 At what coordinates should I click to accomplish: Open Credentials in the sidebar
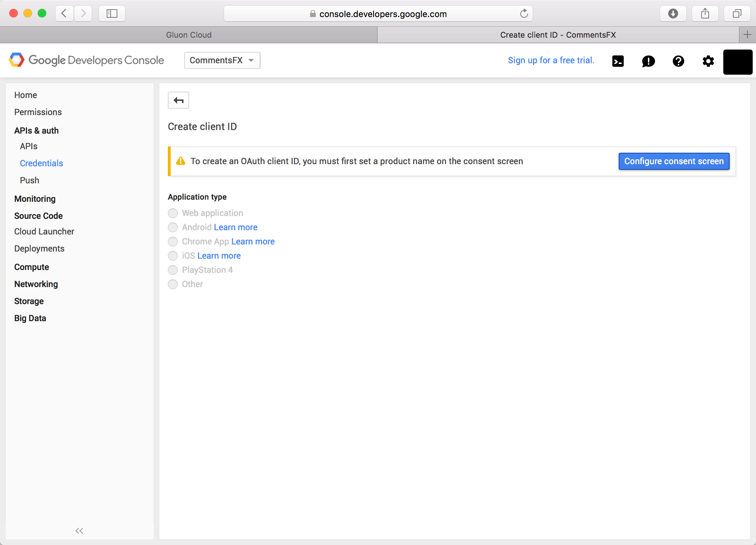point(41,163)
